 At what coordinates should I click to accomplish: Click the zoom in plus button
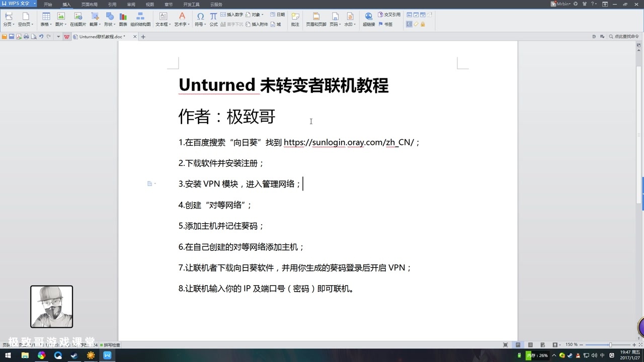[634, 345]
